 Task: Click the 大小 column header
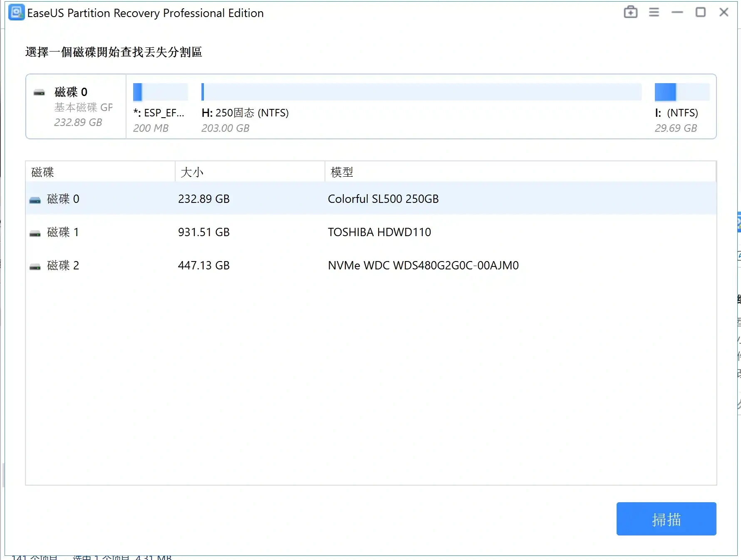tap(250, 172)
